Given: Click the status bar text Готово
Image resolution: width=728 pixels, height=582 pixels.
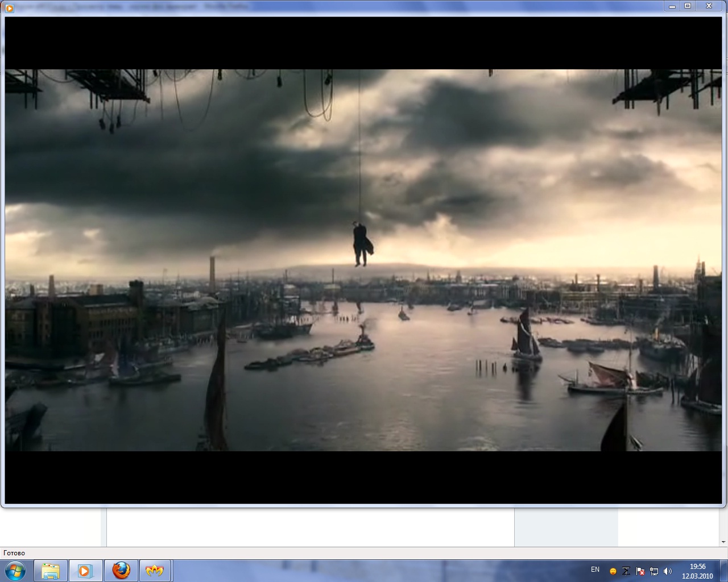Looking at the screenshot, I should 14,553.
